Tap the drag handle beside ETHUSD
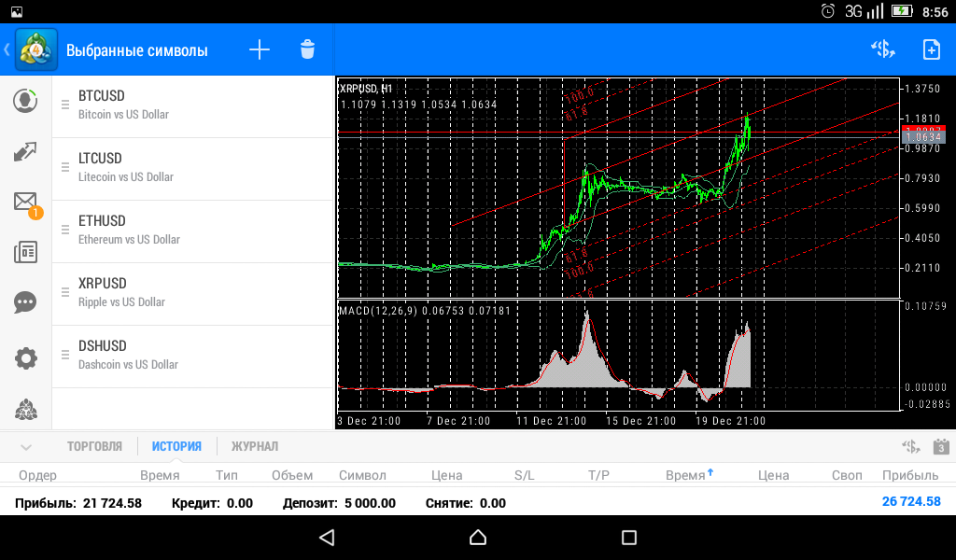This screenshot has height=560, width=956. [x=65, y=230]
